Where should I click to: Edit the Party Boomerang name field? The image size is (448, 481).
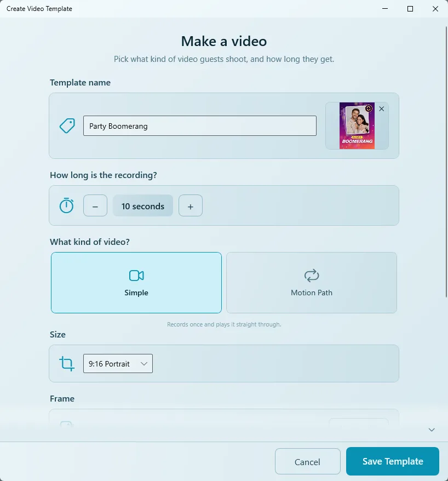click(199, 126)
